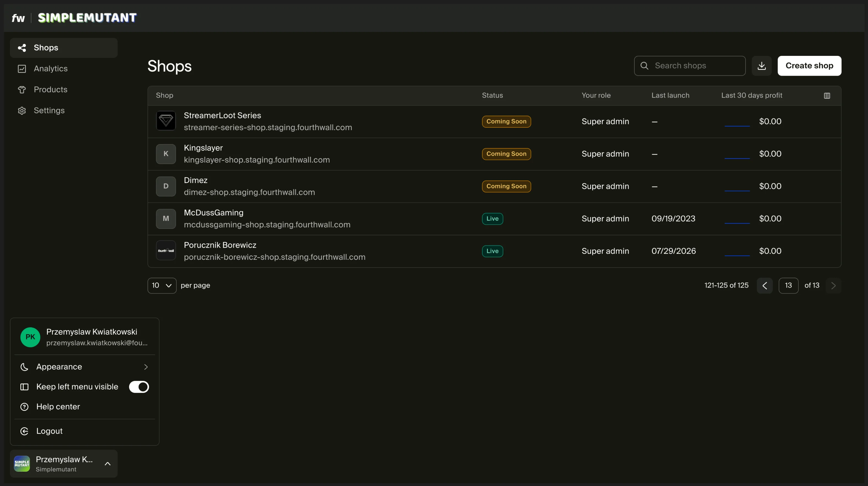Expand the Appearance chevron arrow
This screenshot has width=868, height=486.
pyautogui.click(x=146, y=367)
